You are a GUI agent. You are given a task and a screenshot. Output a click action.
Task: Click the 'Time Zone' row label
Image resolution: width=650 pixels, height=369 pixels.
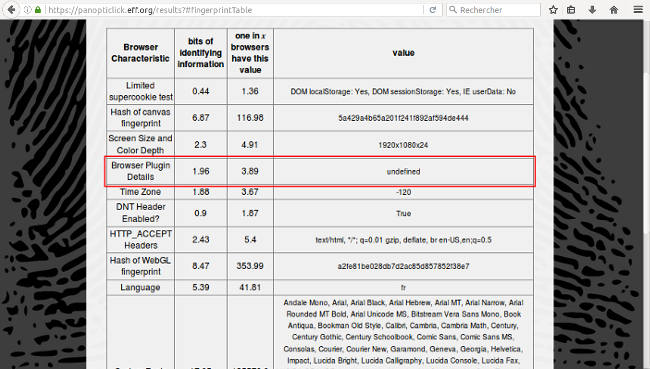point(141,192)
